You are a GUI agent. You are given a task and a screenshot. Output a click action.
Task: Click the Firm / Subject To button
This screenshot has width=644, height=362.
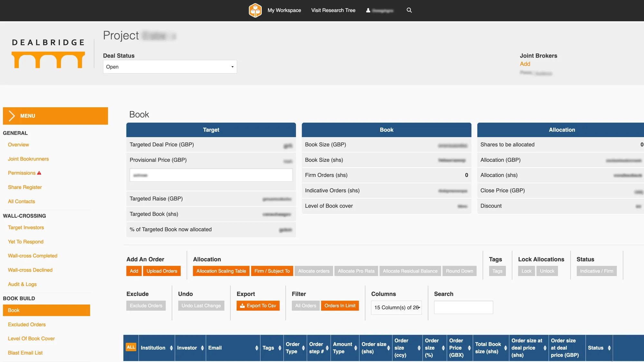coord(272,271)
